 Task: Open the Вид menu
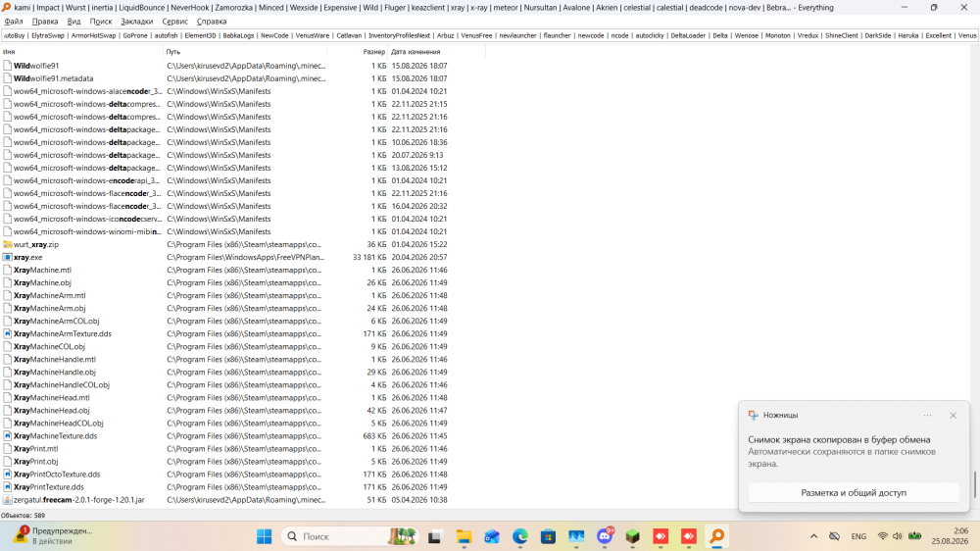tap(73, 22)
